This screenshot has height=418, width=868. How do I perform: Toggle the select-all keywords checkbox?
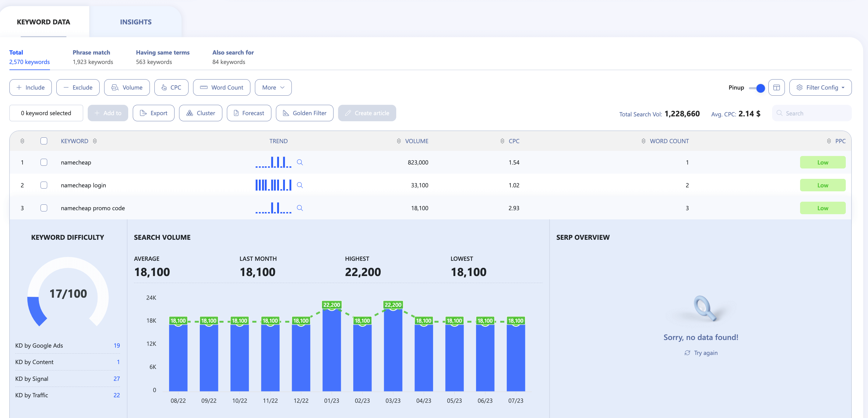44,141
